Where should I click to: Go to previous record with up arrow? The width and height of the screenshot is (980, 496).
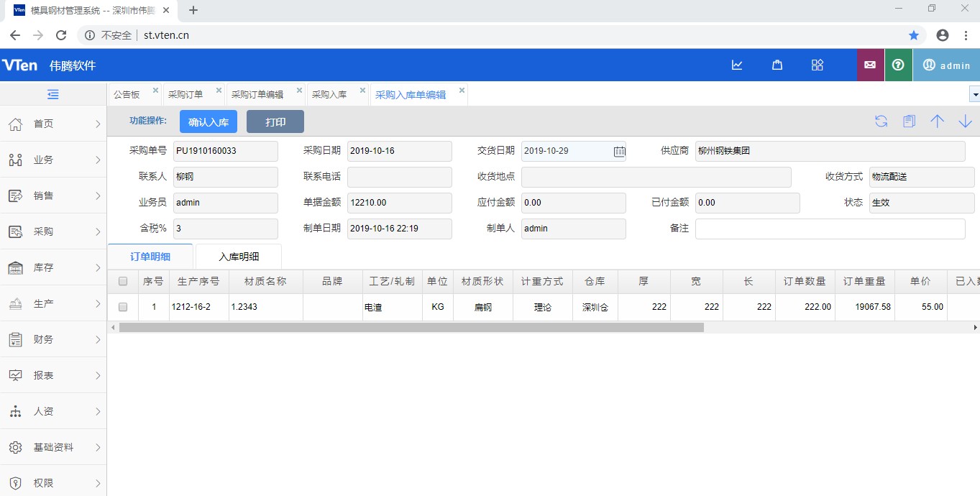937,121
